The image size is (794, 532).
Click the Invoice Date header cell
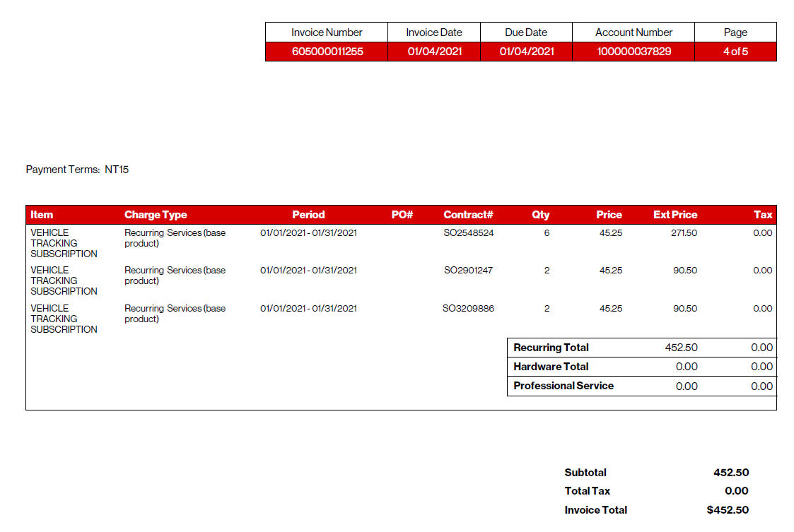(x=434, y=32)
